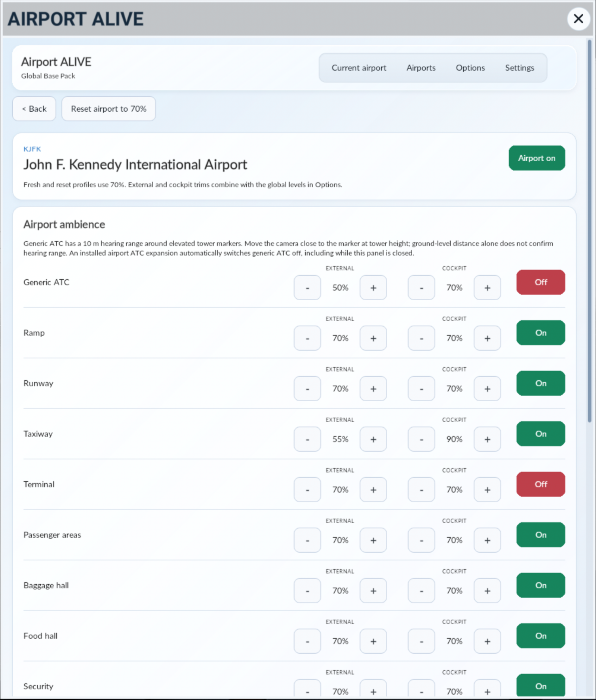596x700 pixels.
Task: Toggle Generic ATC Off button
Action: (541, 282)
